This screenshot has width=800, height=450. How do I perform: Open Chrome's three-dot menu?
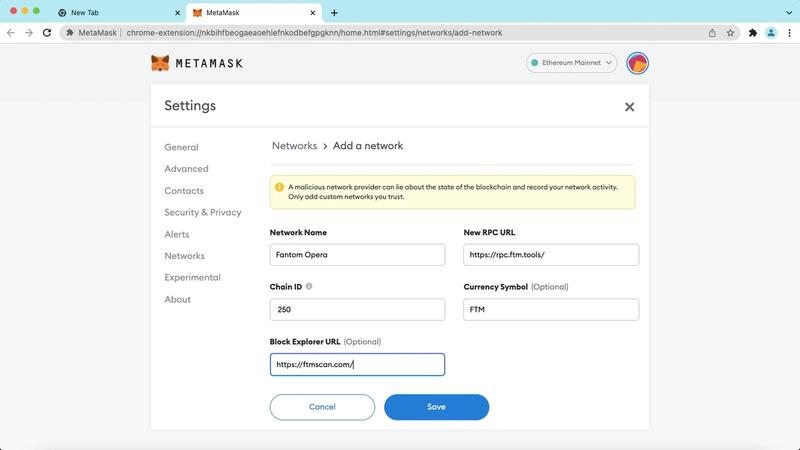click(789, 33)
